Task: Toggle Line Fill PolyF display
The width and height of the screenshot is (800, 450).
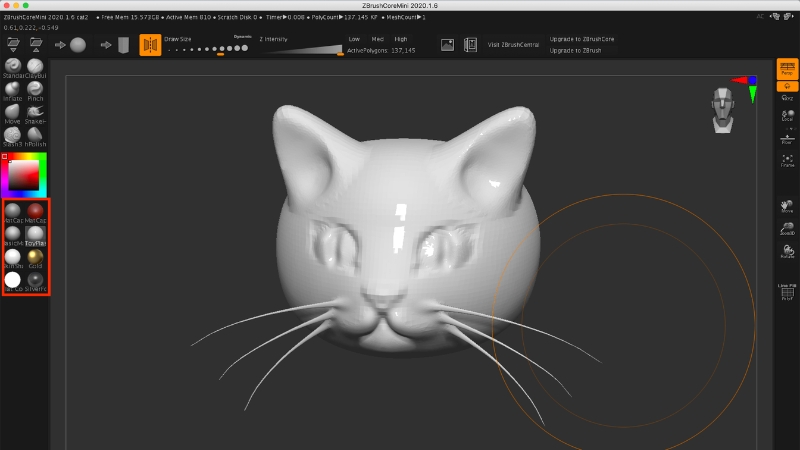Action: click(x=787, y=291)
